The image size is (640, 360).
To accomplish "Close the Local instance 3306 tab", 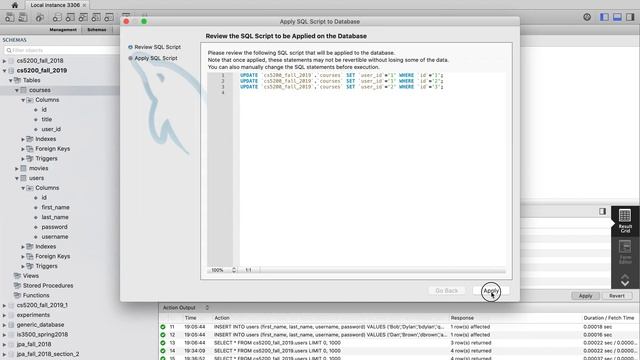I will pos(84,5).
